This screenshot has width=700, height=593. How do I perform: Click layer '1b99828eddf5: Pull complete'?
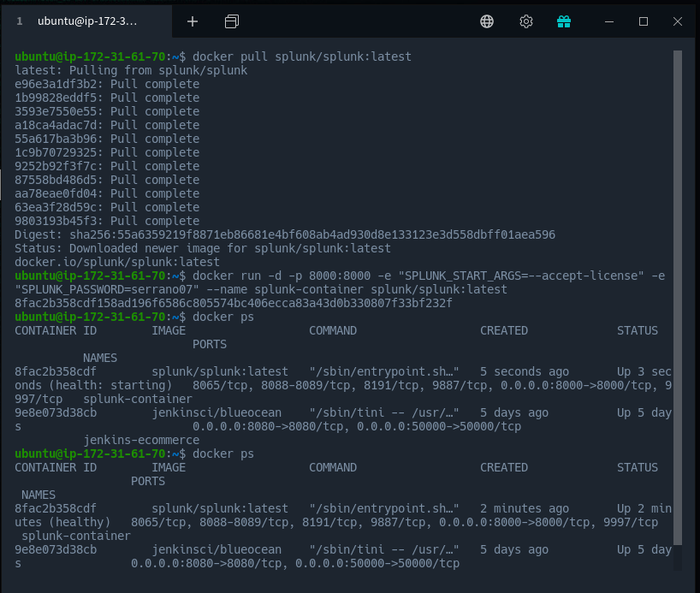107,98
